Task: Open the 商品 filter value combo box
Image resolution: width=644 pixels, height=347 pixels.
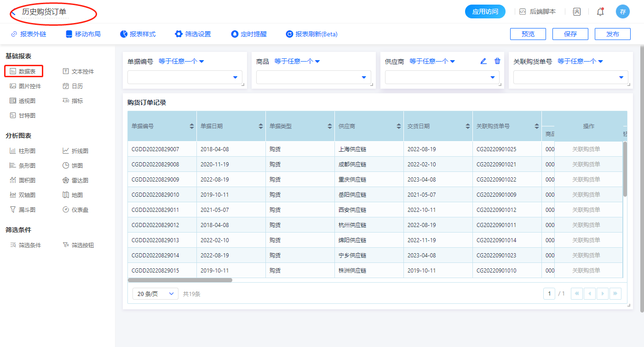Action: pyautogui.click(x=313, y=78)
